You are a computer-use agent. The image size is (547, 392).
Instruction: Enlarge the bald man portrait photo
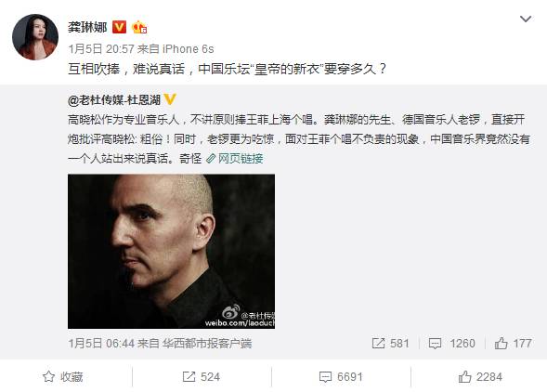[171, 252]
